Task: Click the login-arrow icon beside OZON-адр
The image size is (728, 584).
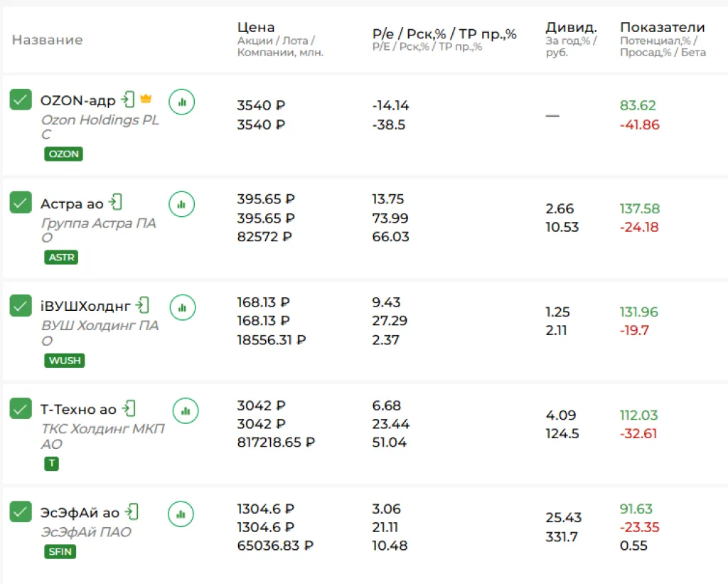Action: [x=128, y=99]
